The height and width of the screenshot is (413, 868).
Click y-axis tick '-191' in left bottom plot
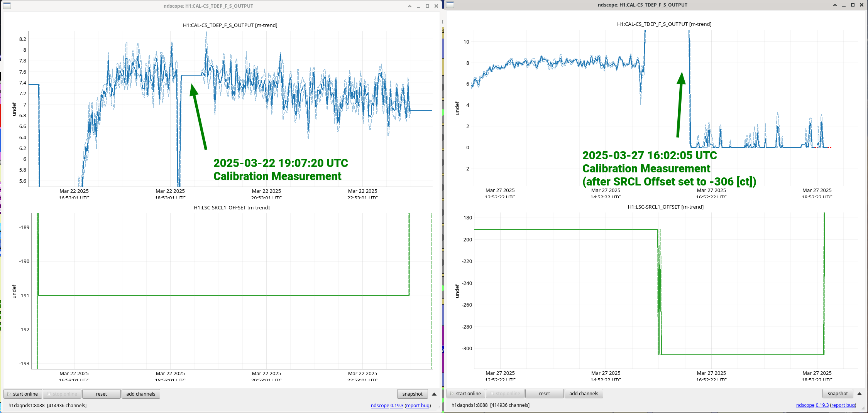(x=24, y=295)
